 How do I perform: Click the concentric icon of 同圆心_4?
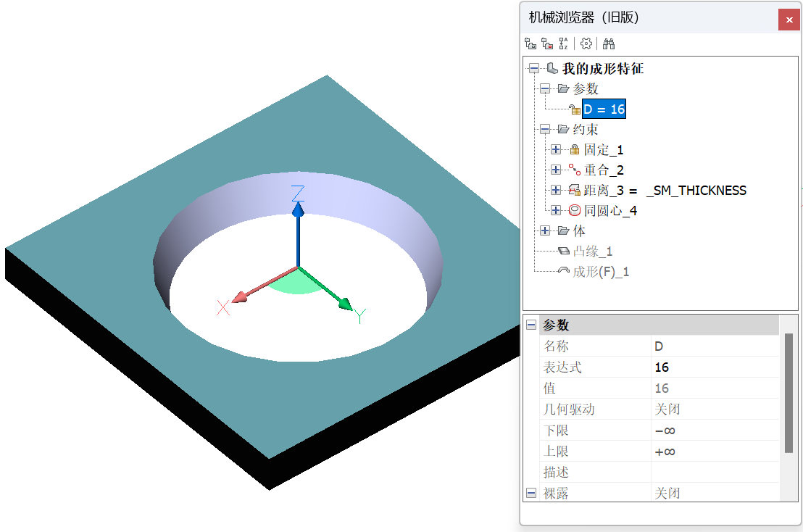coord(575,210)
